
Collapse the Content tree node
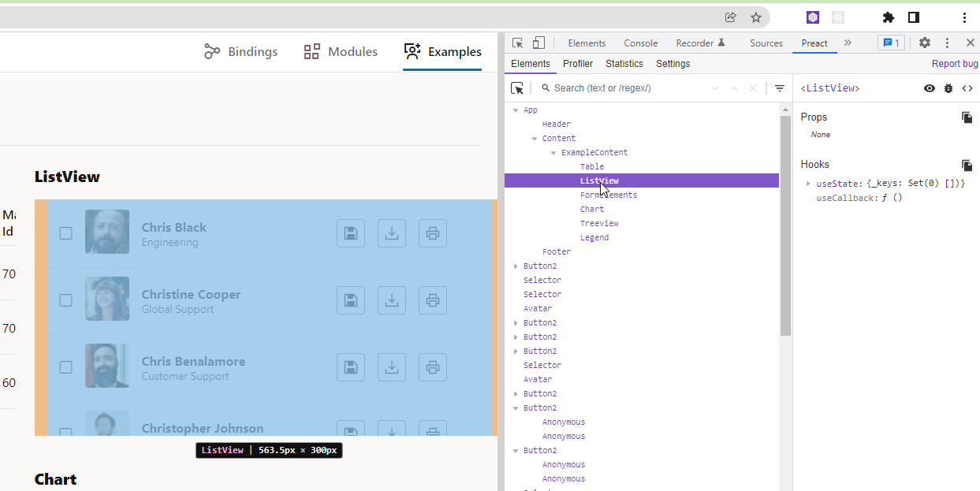click(x=535, y=139)
